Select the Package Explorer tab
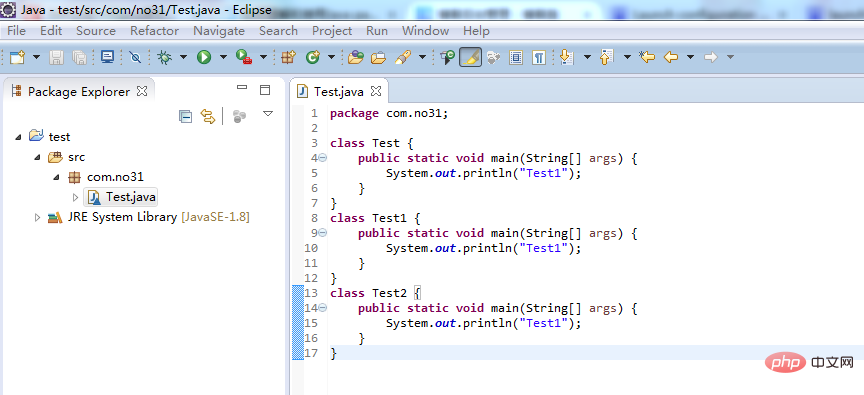 (x=79, y=91)
